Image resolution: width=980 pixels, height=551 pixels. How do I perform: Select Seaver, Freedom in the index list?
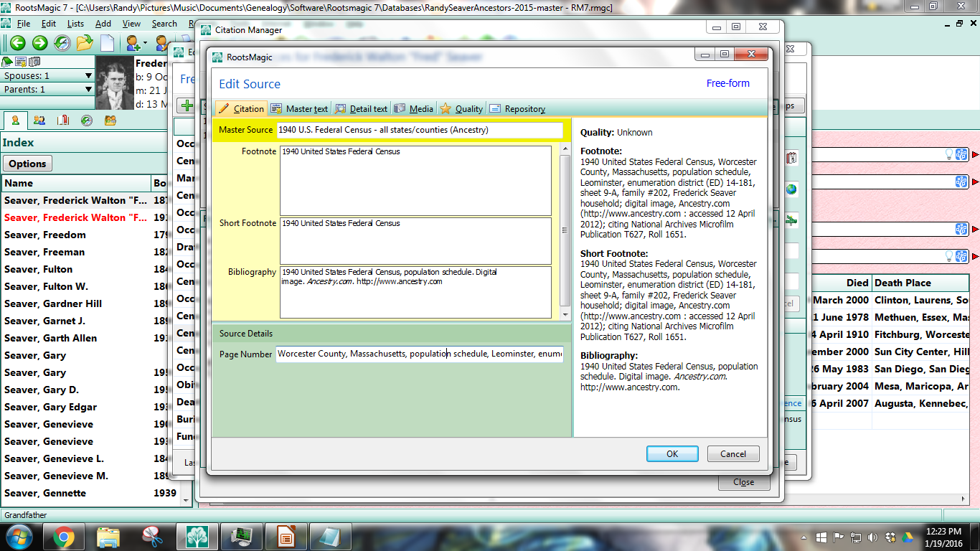45,235
